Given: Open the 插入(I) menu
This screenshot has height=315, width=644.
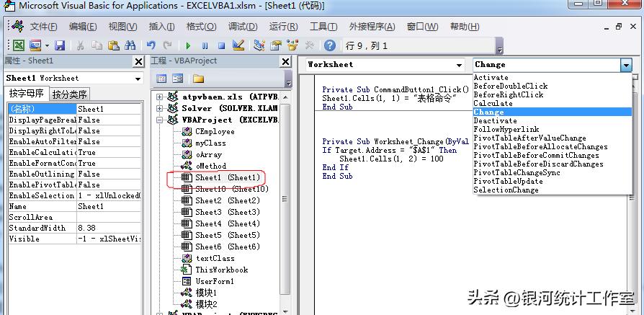Looking at the screenshot, I should (x=161, y=27).
